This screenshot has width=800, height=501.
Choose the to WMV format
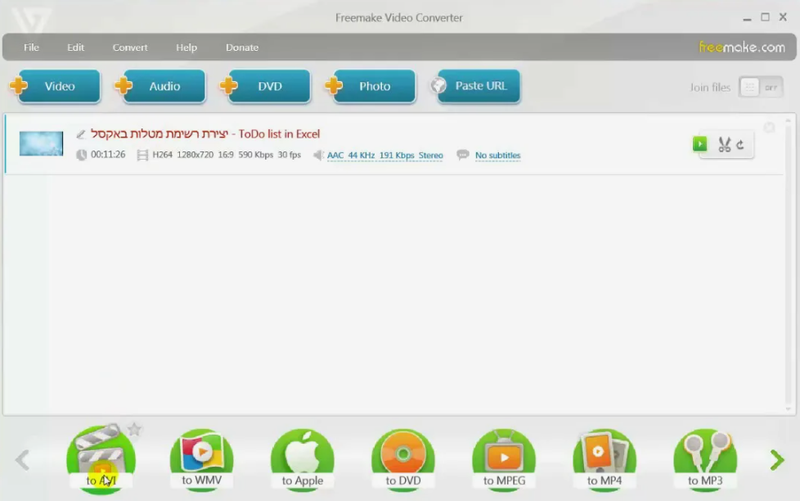202,460
